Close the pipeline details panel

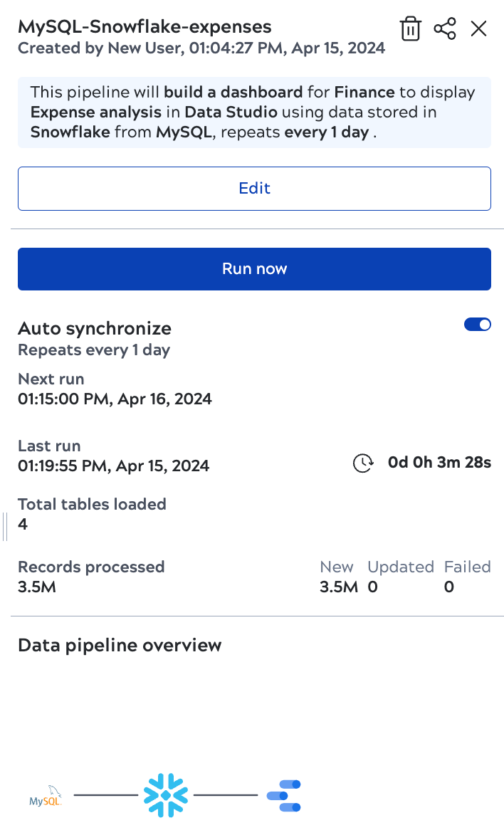tap(478, 28)
